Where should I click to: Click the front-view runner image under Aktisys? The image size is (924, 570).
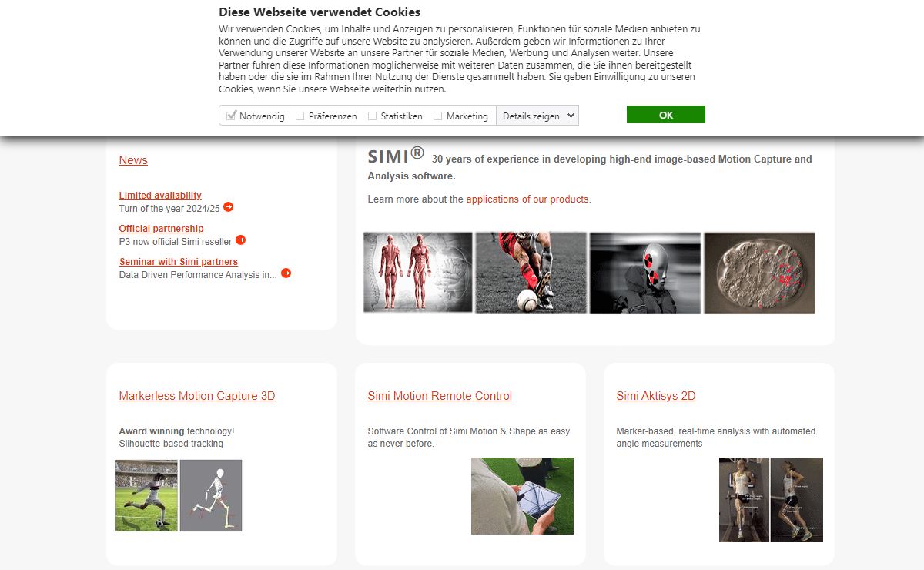744,500
